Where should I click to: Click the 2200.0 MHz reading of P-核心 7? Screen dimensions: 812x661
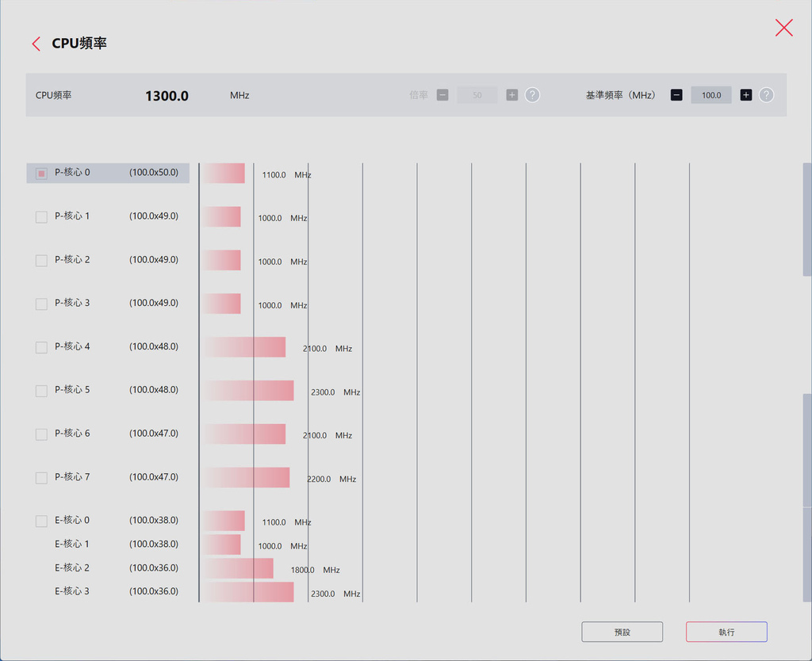pos(331,480)
